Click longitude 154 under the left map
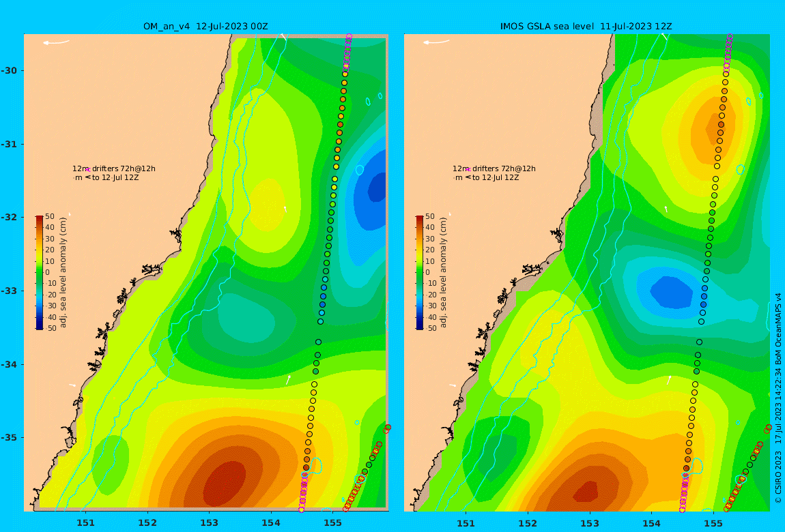 tap(271, 523)
